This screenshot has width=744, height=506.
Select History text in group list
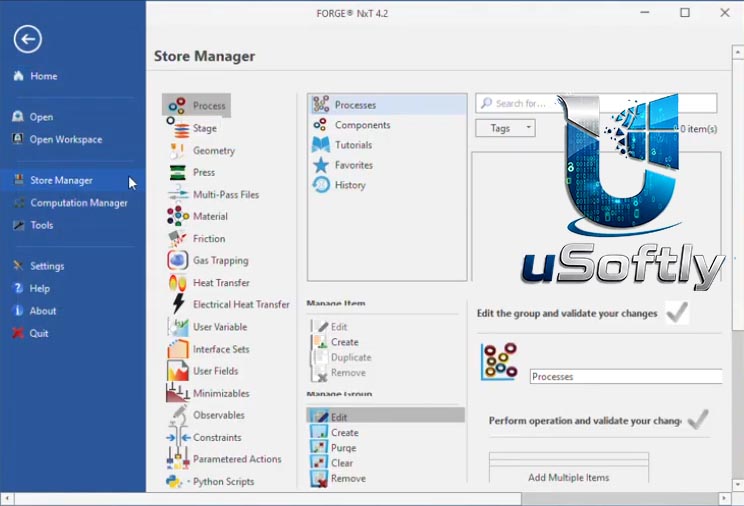[x=350, y=185]
